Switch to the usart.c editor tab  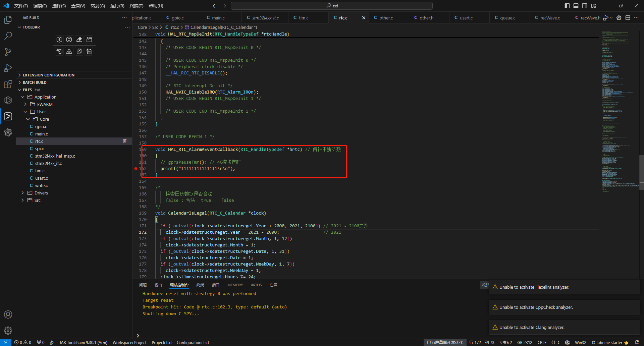click(466, 18)
